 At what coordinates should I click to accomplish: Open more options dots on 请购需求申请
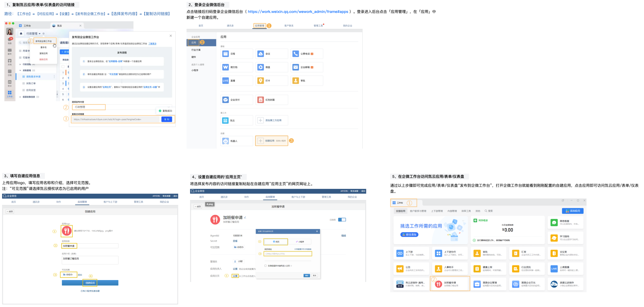54,77
